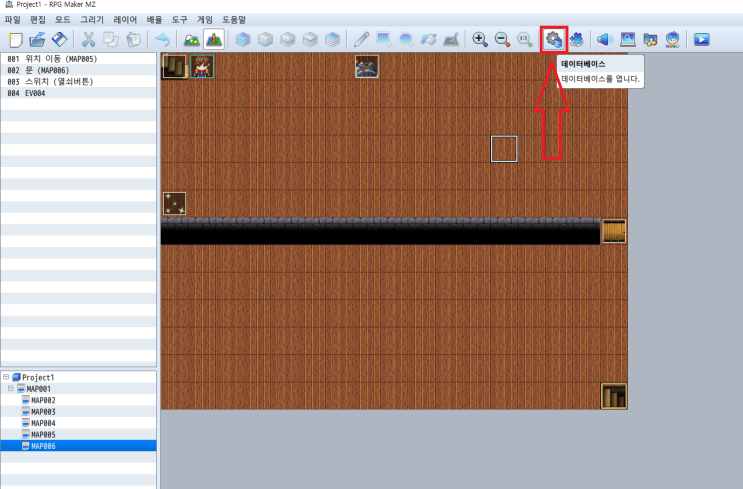This screenshot has height=489, width=743.
Task: Select event 002 문 (MAP006)
Action: tap(78, 70)
